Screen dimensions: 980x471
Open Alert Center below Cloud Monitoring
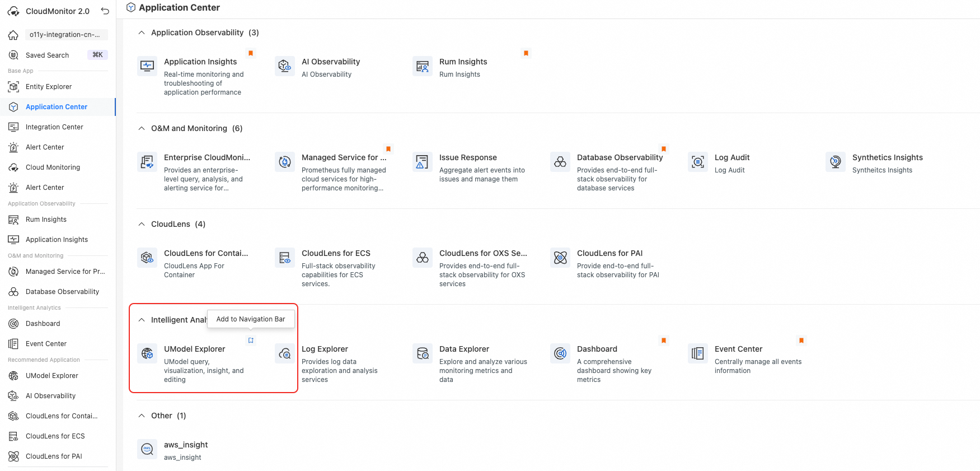pos(58,188)
